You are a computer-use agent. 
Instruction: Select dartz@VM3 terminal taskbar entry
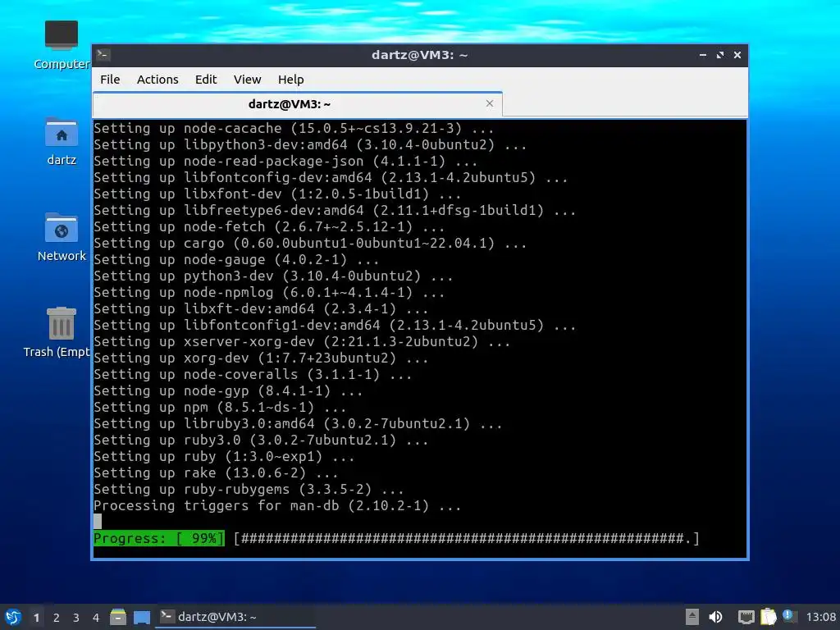[235, 617]
